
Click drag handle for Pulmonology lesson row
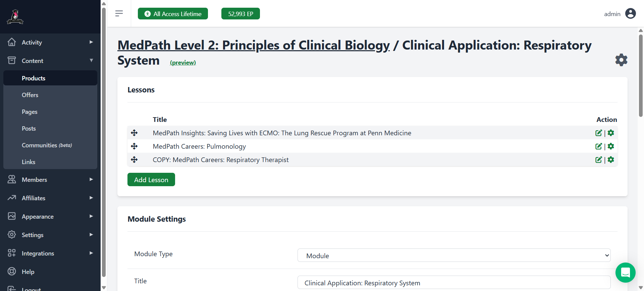pos(134,146)
